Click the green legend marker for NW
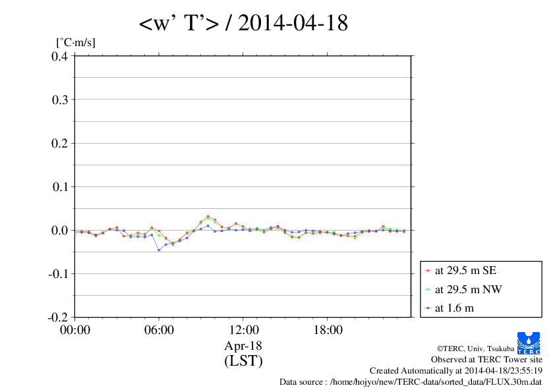 point(428,290)
